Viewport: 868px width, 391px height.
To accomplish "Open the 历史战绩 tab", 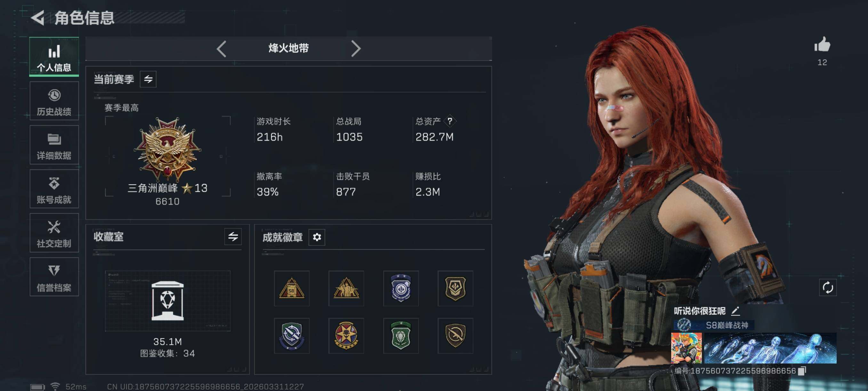I will (54, 101).
